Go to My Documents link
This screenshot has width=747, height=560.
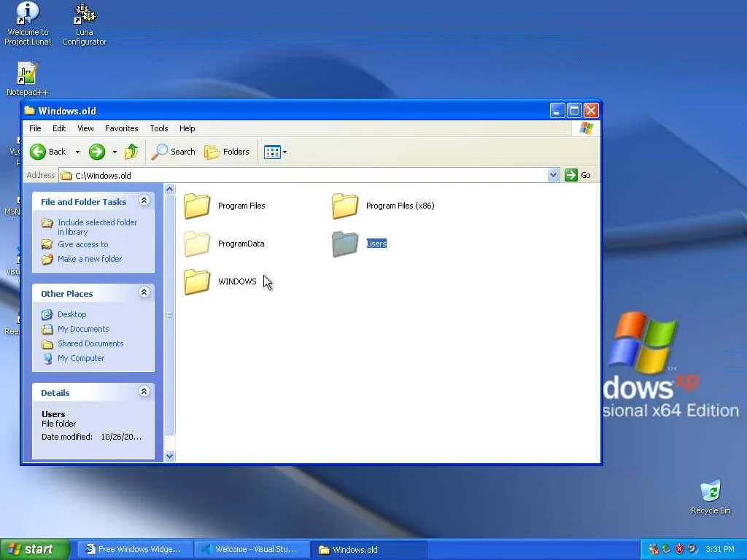[x=83, y=329]
